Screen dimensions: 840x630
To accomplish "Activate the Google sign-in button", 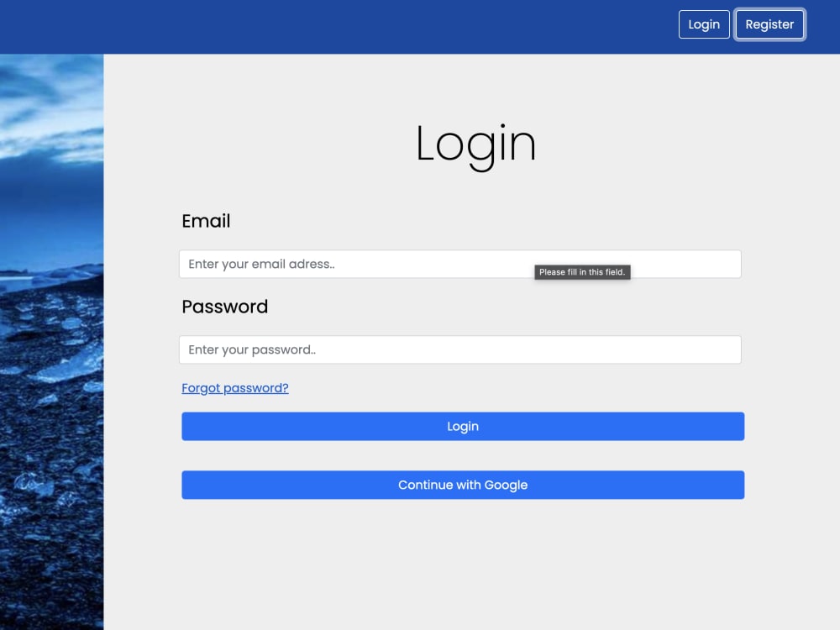I will [462, 485].
